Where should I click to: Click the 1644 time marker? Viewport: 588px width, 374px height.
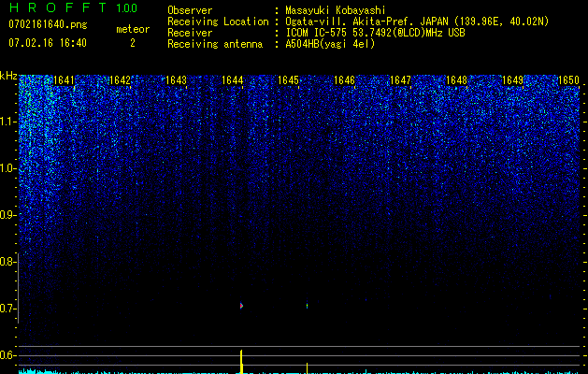click(233, 80)
